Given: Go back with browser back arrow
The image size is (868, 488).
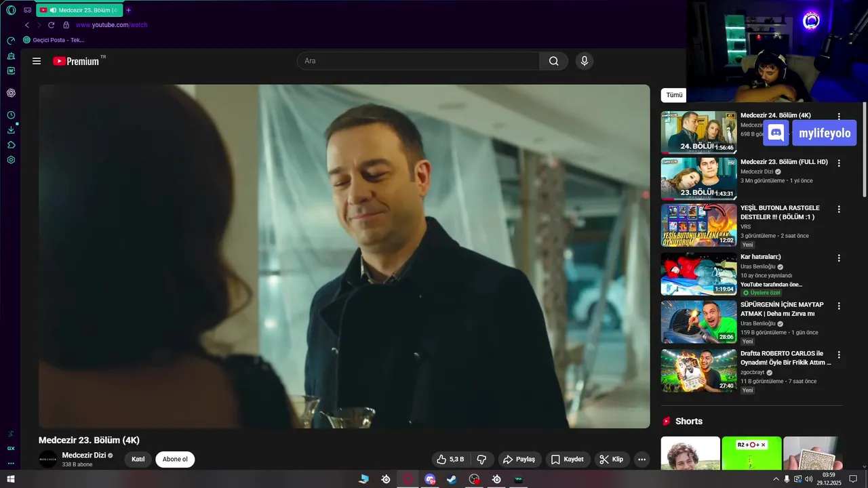Looking at the screenshot, I should coord(27,25).
